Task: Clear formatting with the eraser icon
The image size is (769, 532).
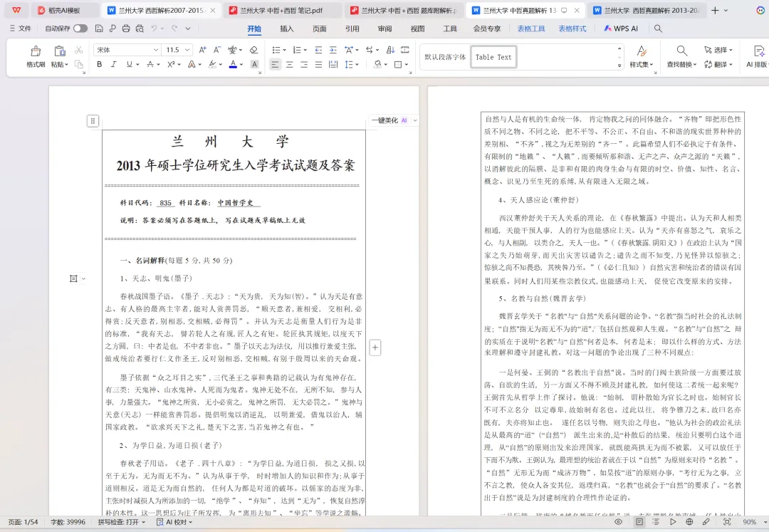Action: pyautogui.click(x=253, y=50)
